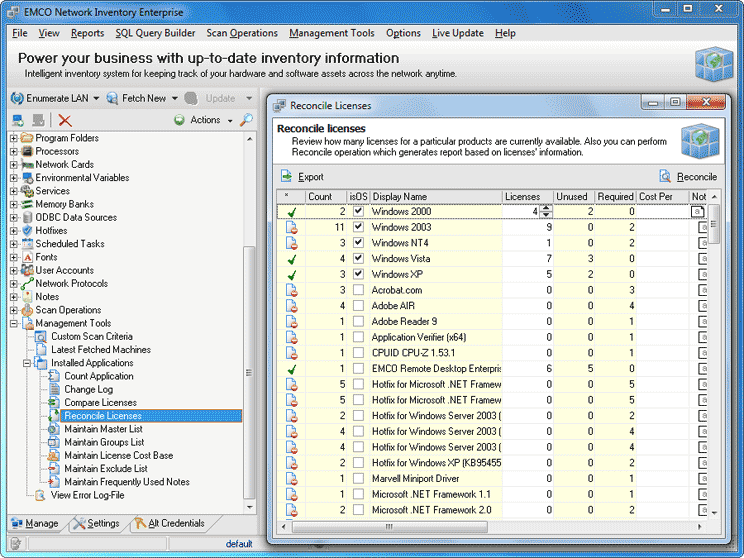
Task: Click the Hotfixes shield icon in tree
Action: (x=26, y=230)
